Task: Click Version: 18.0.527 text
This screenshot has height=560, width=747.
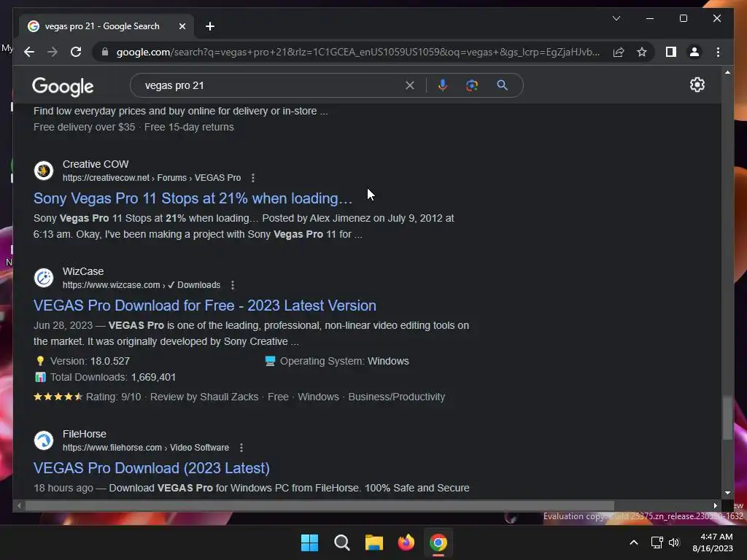Action: point(90,361)
